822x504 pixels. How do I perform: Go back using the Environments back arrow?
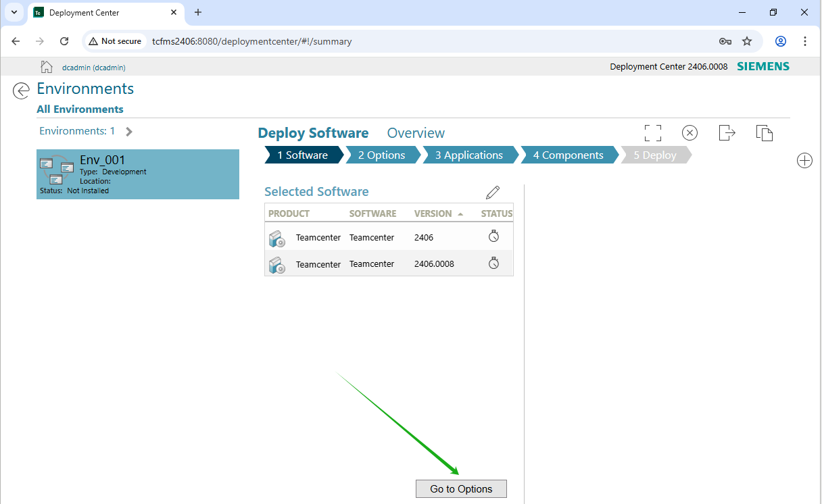[x=22, y=91]
